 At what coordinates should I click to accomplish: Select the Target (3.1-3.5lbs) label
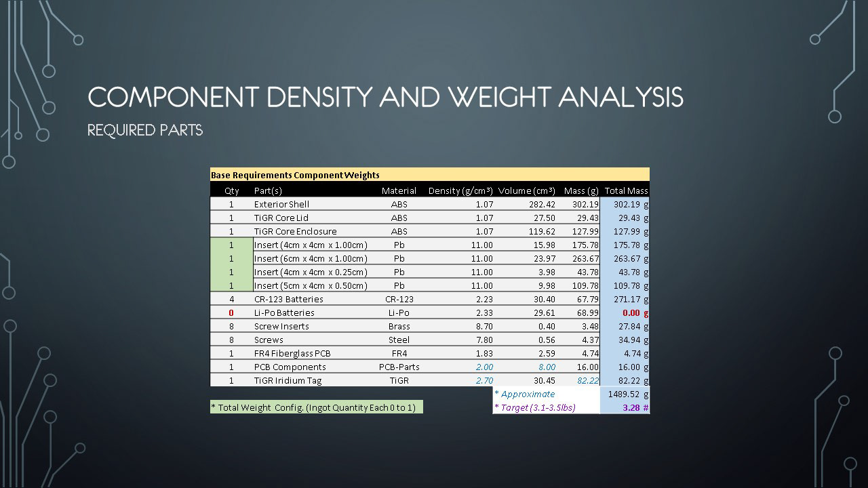[x=535, y=407]
